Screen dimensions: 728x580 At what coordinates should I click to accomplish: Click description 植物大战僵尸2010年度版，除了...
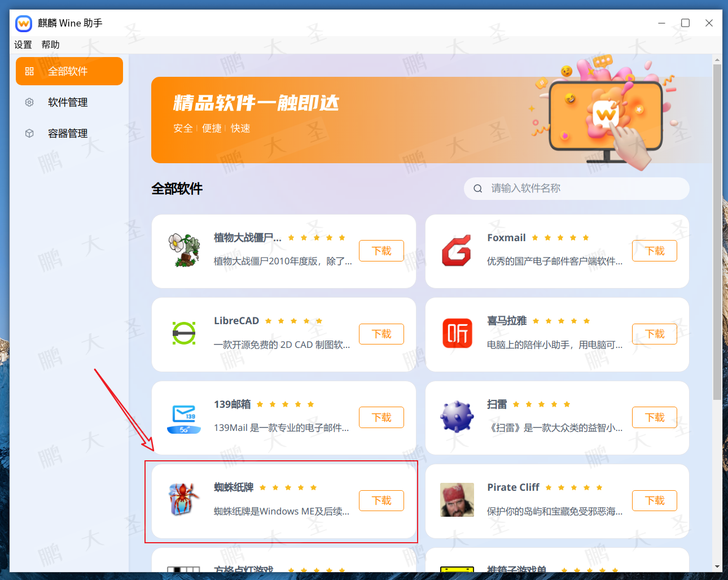(283, 261)
